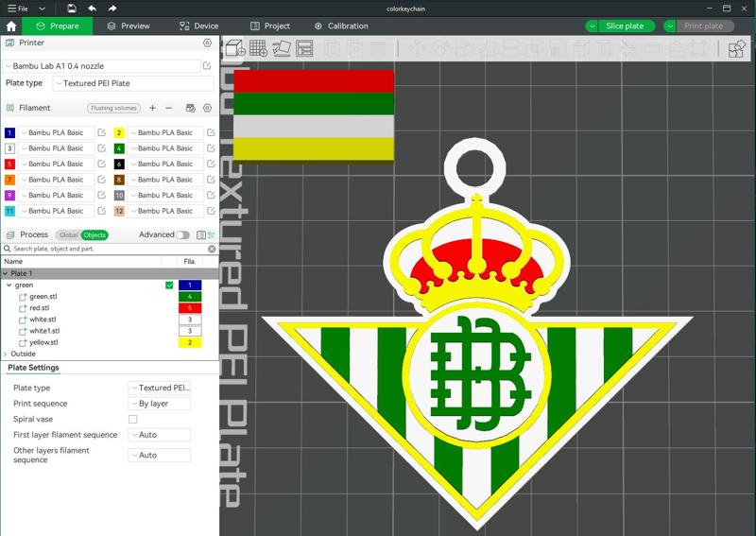
Task: Edit the Bambu Lab A1 printer preset
Action: [x=207, y=65]
